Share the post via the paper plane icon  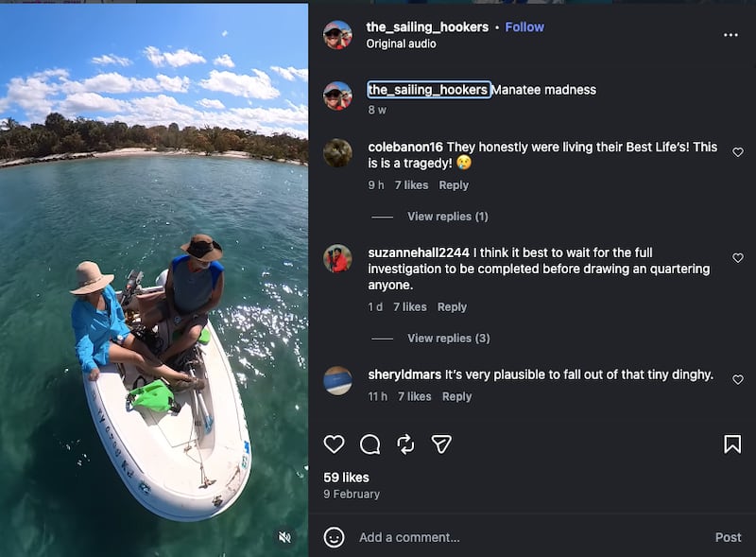(441, 444)
